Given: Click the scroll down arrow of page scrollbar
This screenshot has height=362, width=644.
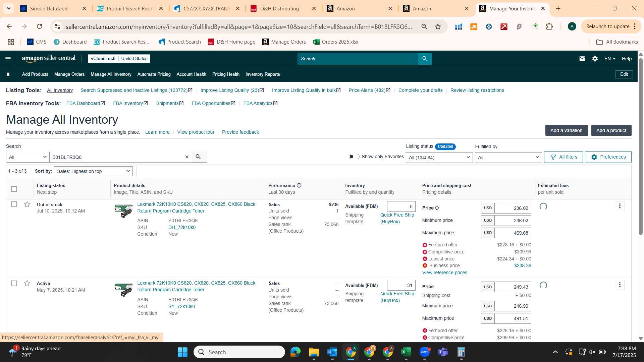Looking at the screenshot, I should (641, 339).
